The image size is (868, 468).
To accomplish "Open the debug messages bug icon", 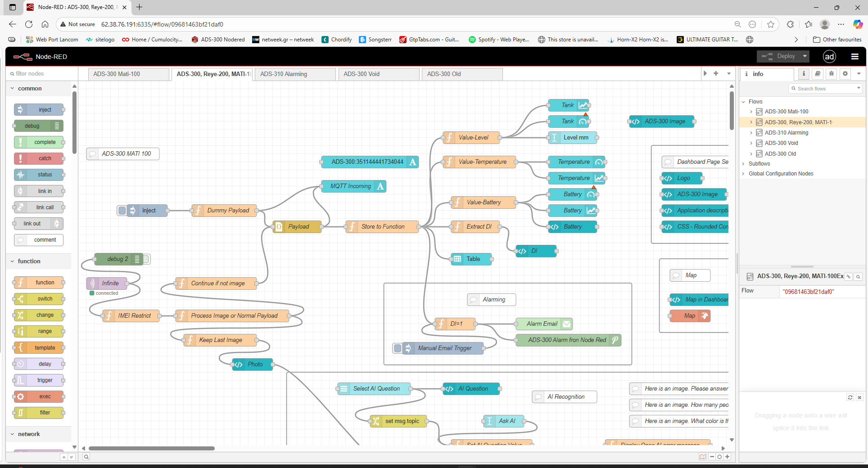I will 832,74.
